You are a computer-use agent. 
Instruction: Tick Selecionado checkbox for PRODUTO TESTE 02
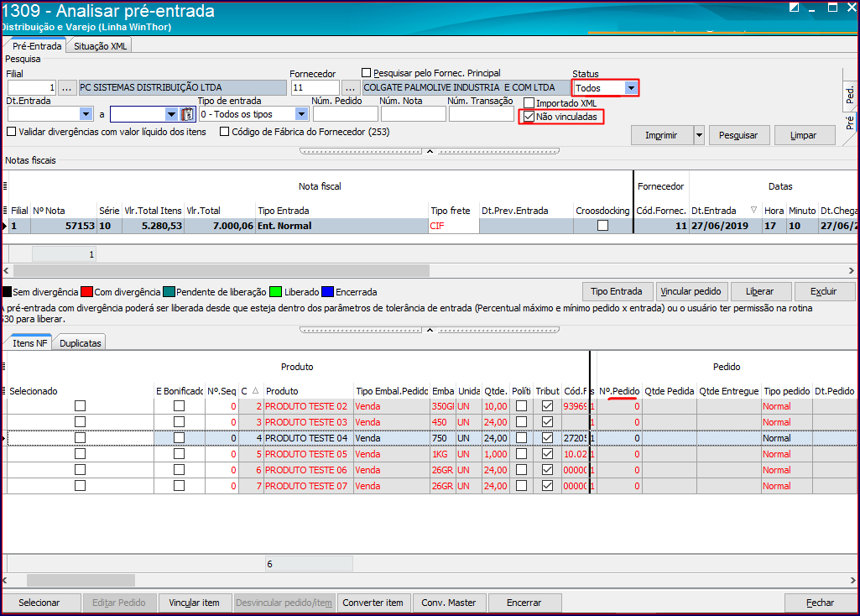point(80,406)
